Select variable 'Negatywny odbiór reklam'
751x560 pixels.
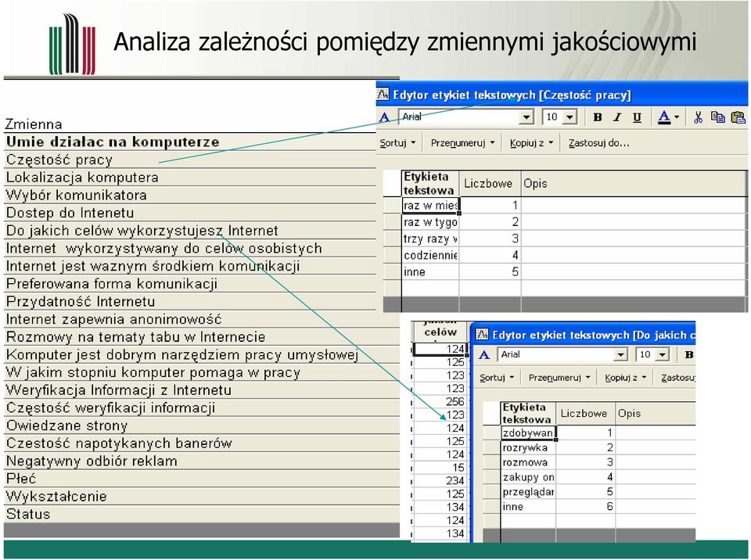(202, 461)
